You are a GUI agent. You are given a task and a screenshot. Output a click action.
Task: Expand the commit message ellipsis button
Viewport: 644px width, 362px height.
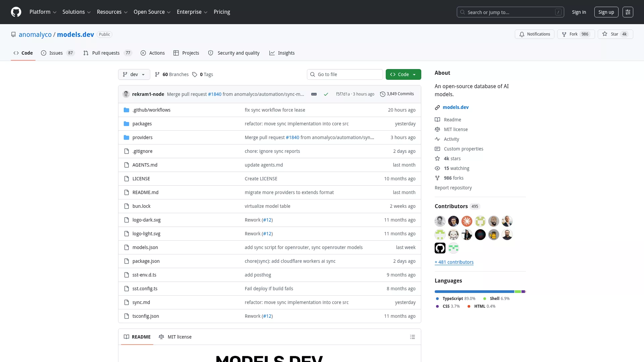point(314,94)
